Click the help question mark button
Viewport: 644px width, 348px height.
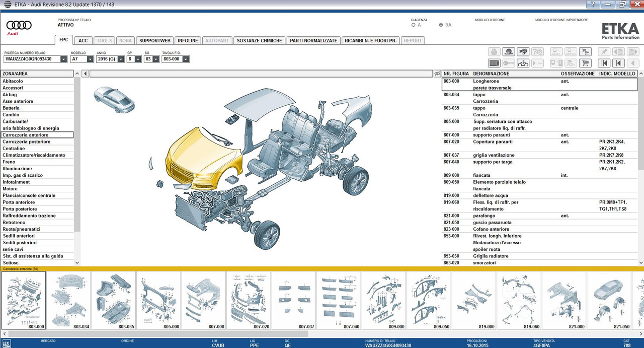593,5
